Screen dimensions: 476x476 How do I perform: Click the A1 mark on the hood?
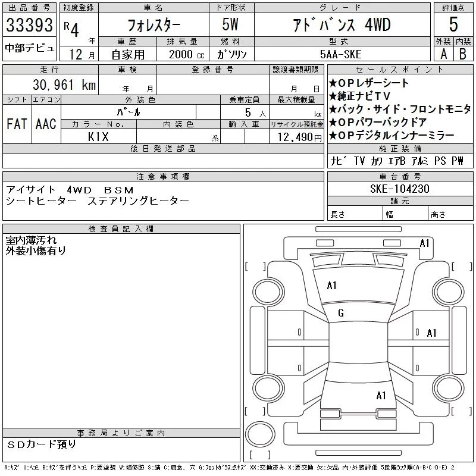click(x=332, y=286)
